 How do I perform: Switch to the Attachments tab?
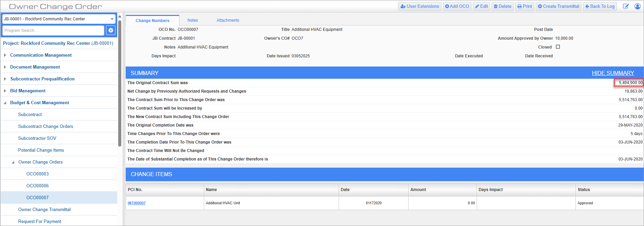(x=228, y=20)
